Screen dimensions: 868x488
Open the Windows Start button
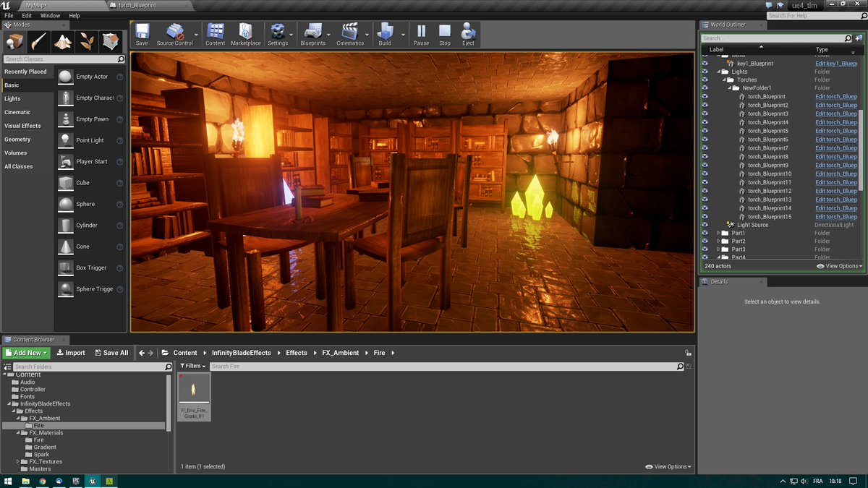[x=8, y=481]
